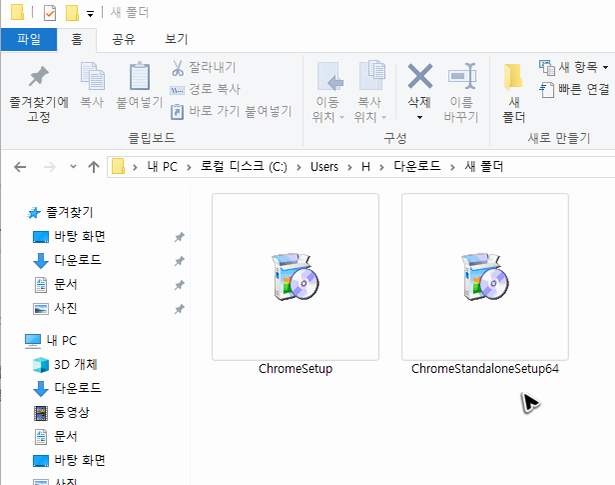Click the 다운로드 breadcrumb in address bar

coord(417,167)
